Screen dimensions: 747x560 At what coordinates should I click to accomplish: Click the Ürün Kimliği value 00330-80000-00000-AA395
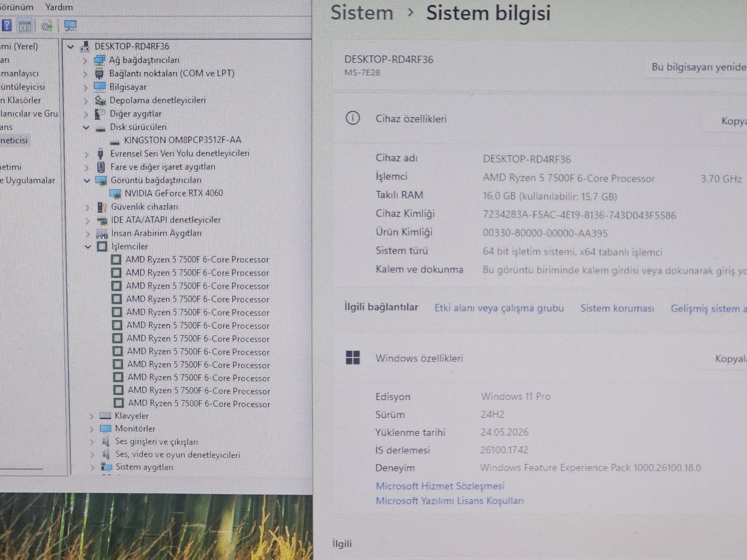545,233
